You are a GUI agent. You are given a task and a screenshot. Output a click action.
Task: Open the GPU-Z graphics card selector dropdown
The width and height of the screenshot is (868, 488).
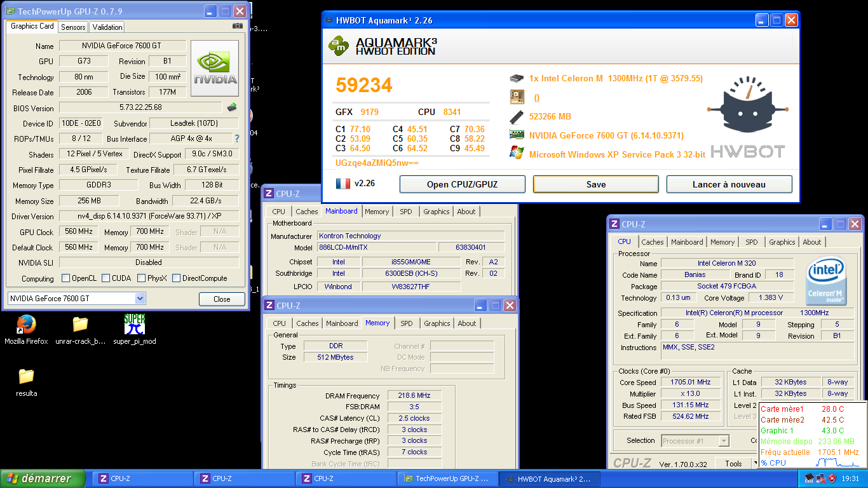tap(140, 299)
